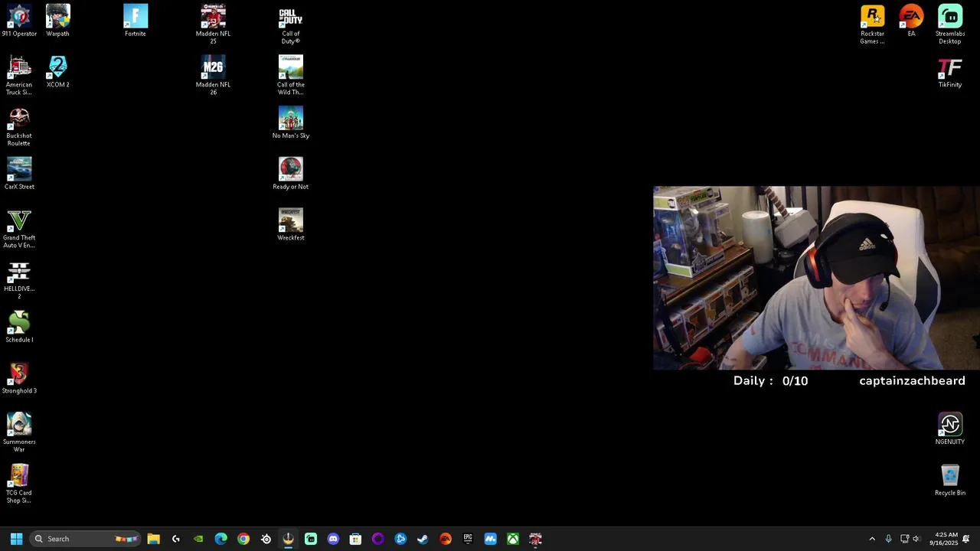Select the Madden NFL 26 desktop icon
This screenshot has height=551, width=980.
pyautogui.click(x=213, y=75)
